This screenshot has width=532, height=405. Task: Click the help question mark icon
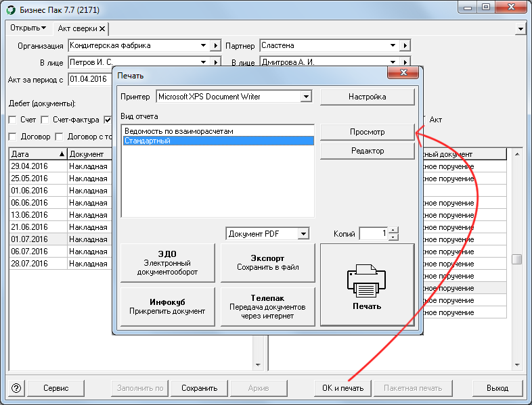[x=16, y=388]
